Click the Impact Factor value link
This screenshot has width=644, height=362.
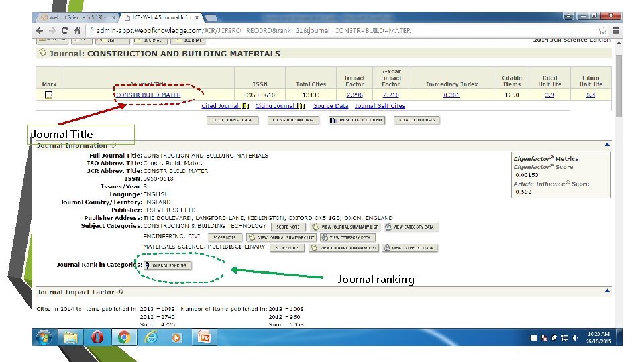[354, 95]
